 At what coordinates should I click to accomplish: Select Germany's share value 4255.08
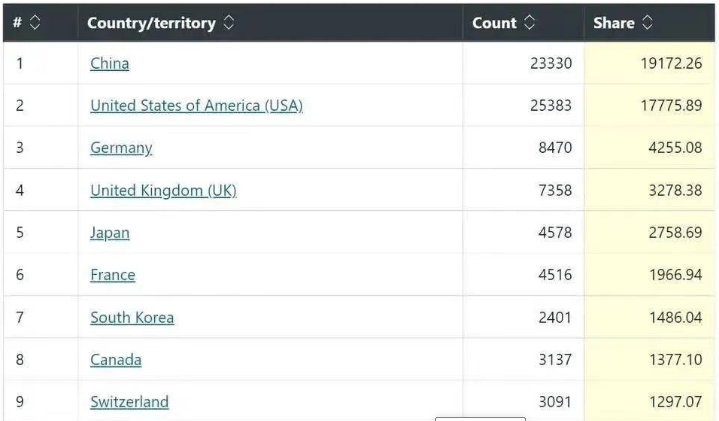[675, 148]
